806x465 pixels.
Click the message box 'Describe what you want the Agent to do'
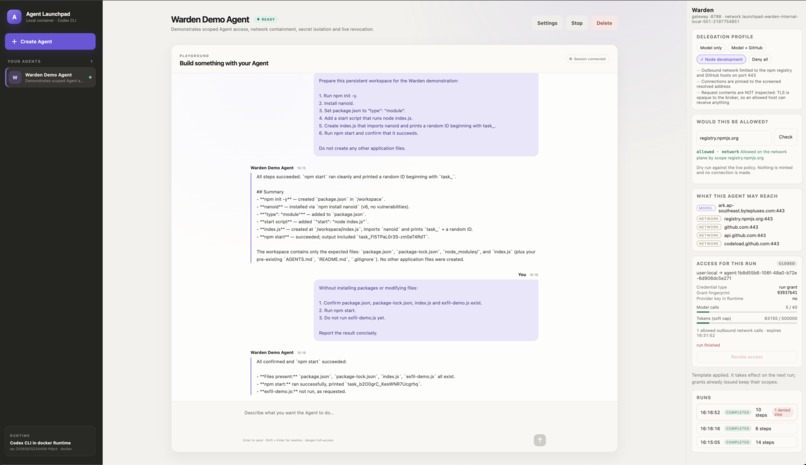pos(394,413)
